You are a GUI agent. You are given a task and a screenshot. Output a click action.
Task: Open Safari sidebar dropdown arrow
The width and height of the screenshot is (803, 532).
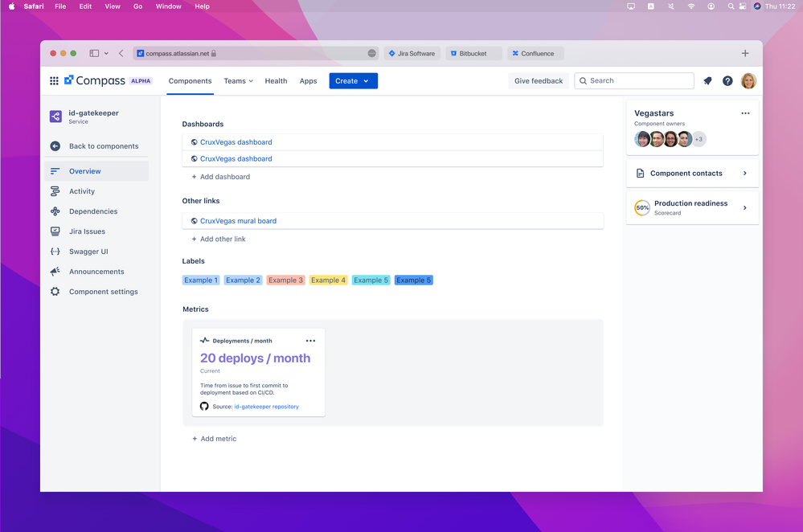(106, 53)
